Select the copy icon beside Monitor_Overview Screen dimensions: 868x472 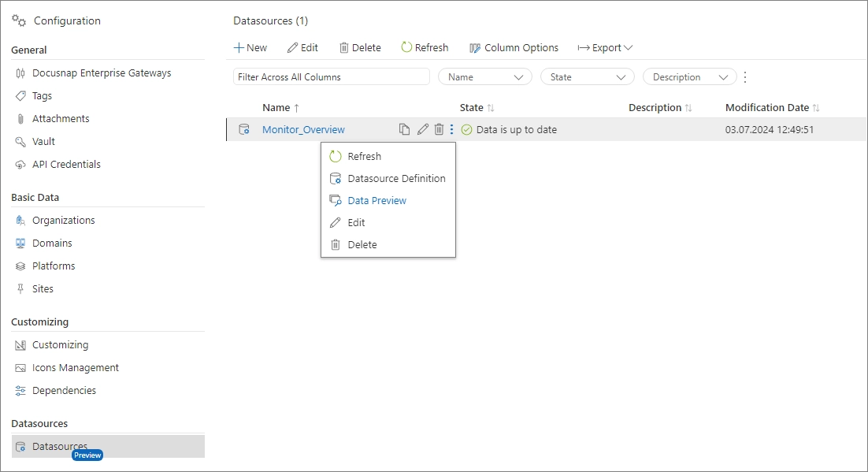[404, 128]
